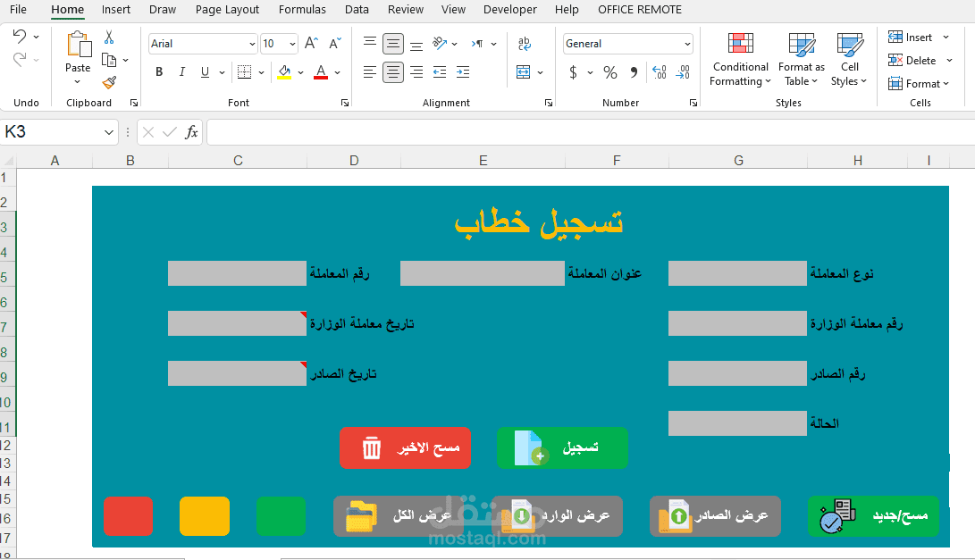975x560 pixels.
Task: Click the red مسح الاخير delete button
Action: tap(405, 447)
